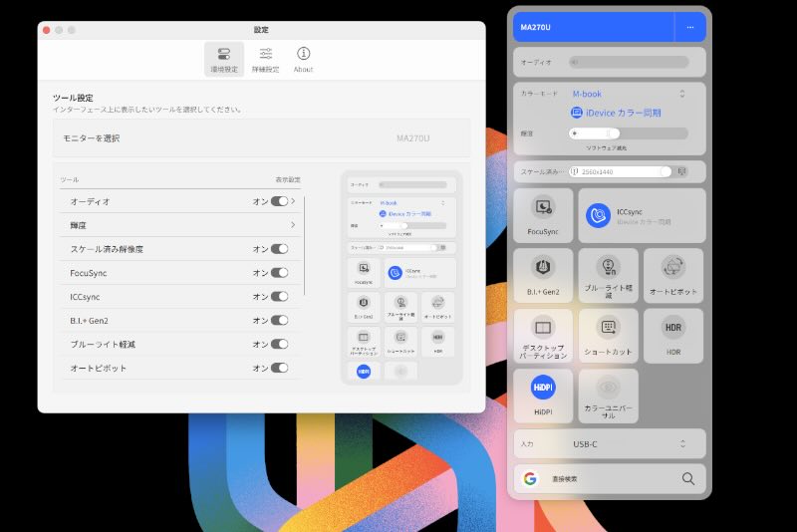Image resolution: width=797 pixels, height=532 pixels.
Task: Toggle the HDR tile in panel
Action: pyautogui.click(x=672, y=336)
